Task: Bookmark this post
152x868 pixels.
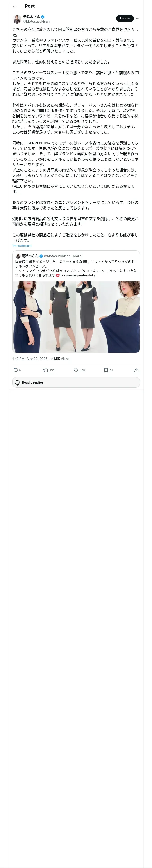Action: click(x=106, y=370)
